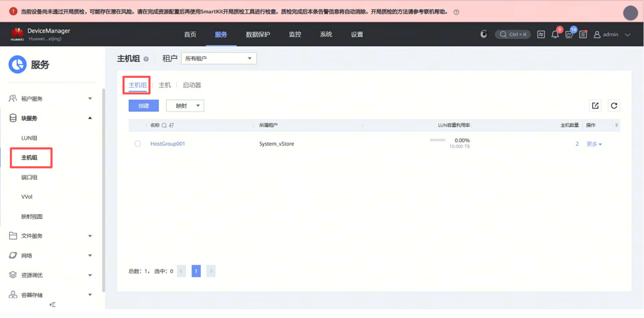
Task: Switch to the 主机 tab
Action: 165,85
